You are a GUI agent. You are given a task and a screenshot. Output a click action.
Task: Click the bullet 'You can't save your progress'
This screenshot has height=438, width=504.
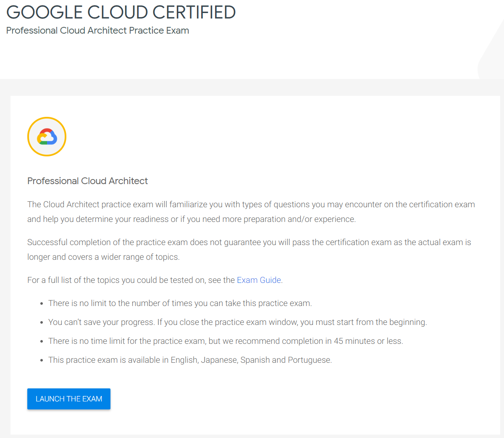(x=237, y=322)
